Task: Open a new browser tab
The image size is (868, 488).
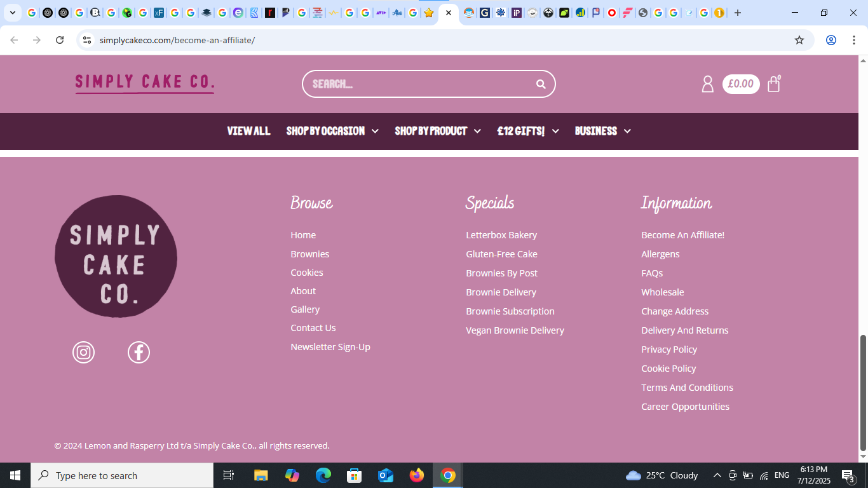Action: coord(737,13)
